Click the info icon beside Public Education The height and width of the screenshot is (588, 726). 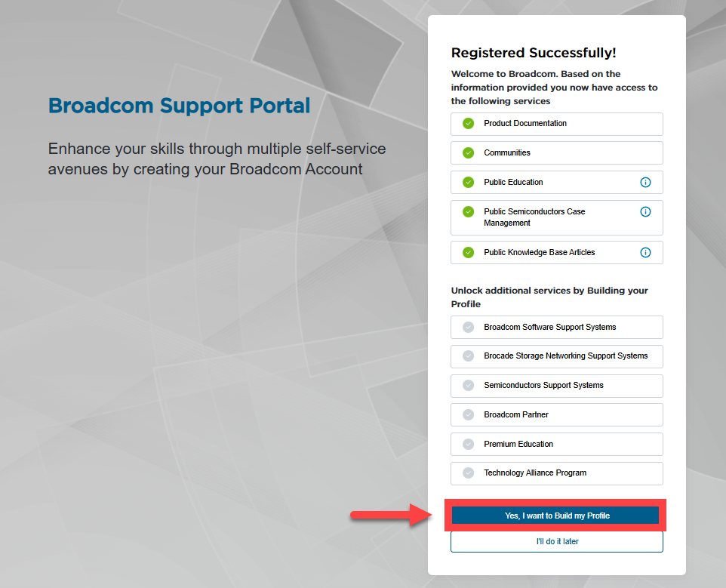tap(645, 183)
